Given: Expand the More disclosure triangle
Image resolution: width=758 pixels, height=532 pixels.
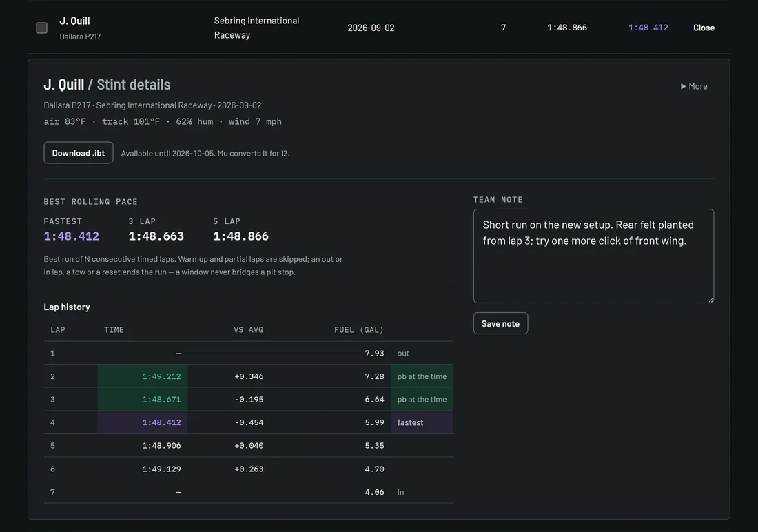Looking at the screenshot, I should [x=694, y=86].
